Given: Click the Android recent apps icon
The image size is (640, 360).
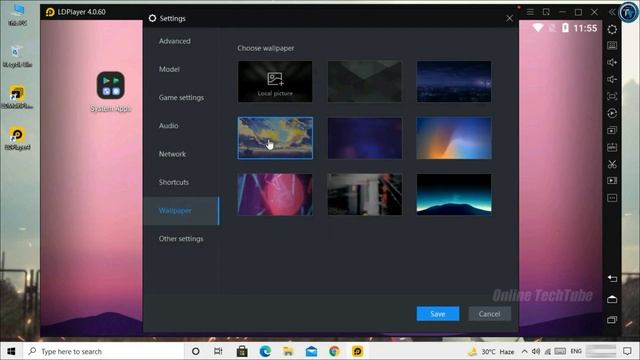Looking at the screenshot, I should pos(612,320).
